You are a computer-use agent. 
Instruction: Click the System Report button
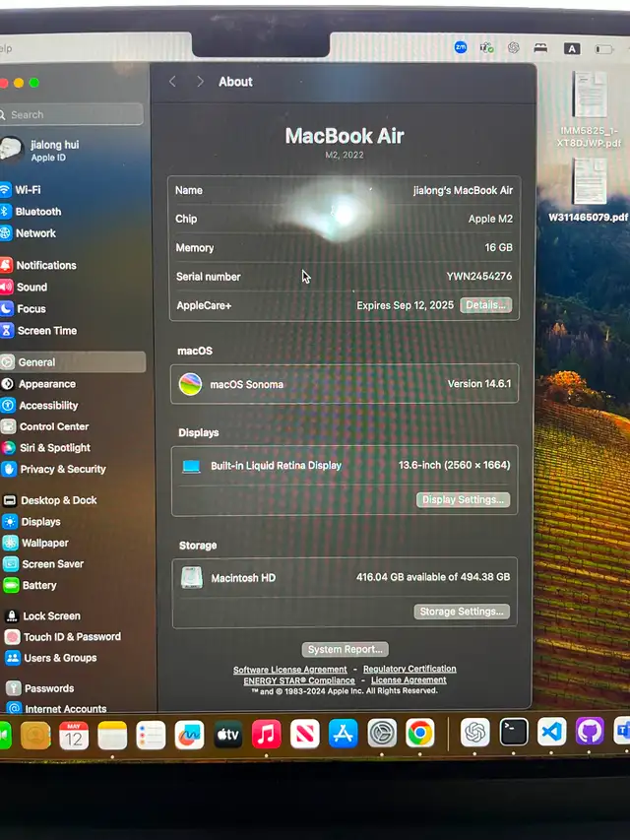click(345, 649)
